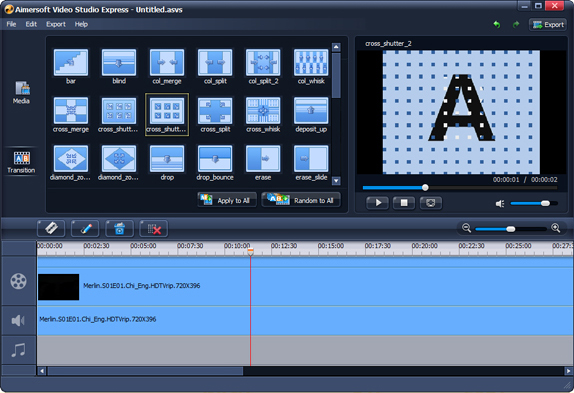This screenshot has width=574, height=393.
Task: Click the Merlin video clip thumbnail
Action: coord(59,287)
